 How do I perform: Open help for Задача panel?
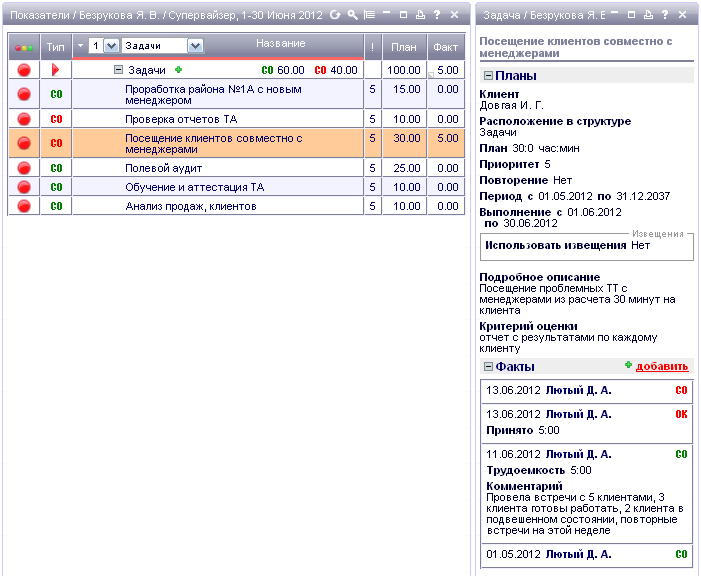[x=665, y=15]
